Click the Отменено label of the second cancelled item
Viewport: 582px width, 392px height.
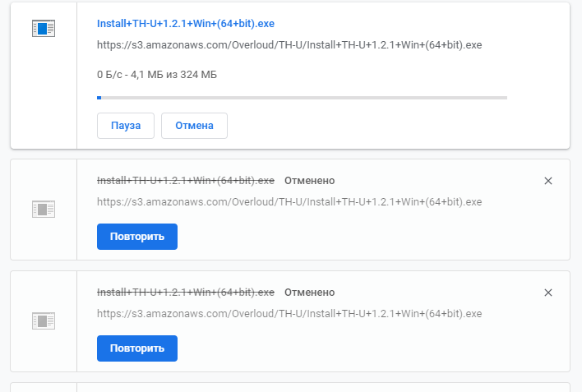click(310, 293)
